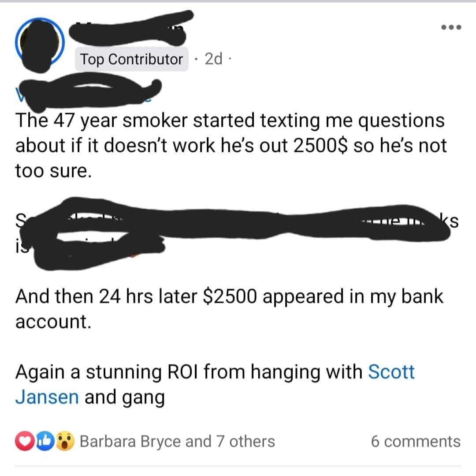Click the "too sure." line of the post

pyautogui.click(x=53, y=171)
